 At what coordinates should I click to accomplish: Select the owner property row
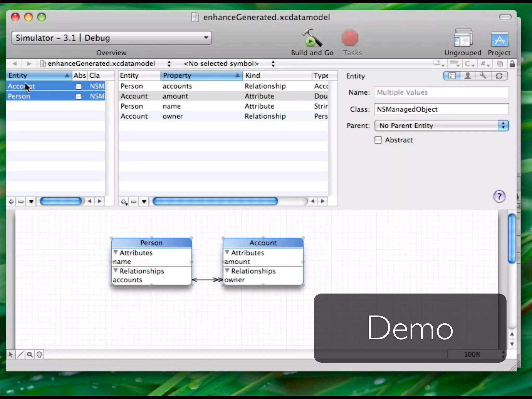pos(223,116)
